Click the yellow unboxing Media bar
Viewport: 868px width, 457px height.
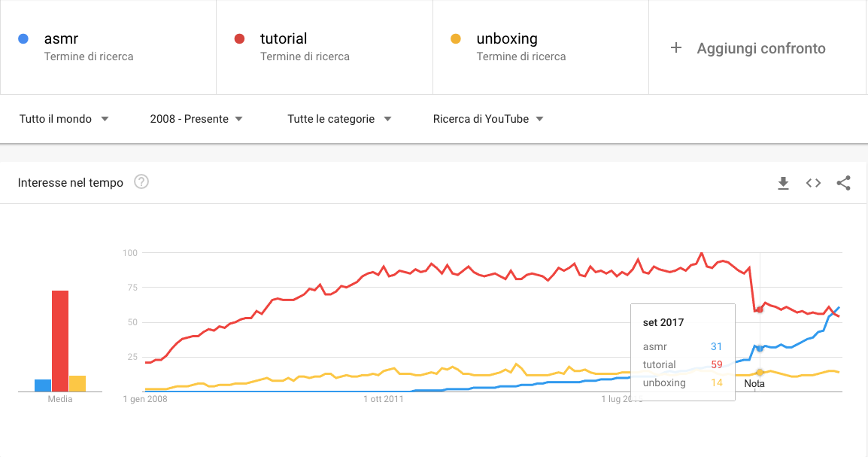(77, 384)
